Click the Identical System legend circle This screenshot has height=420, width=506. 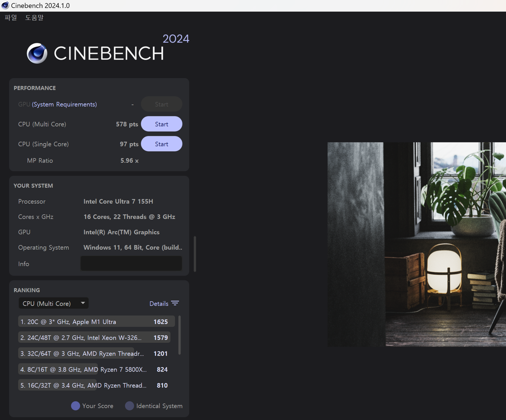(130, 406)
